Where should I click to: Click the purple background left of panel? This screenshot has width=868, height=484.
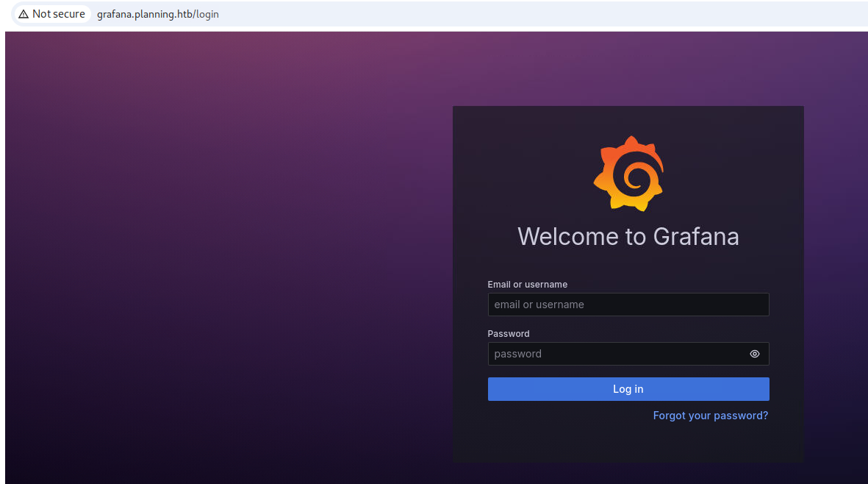[220, 257]
